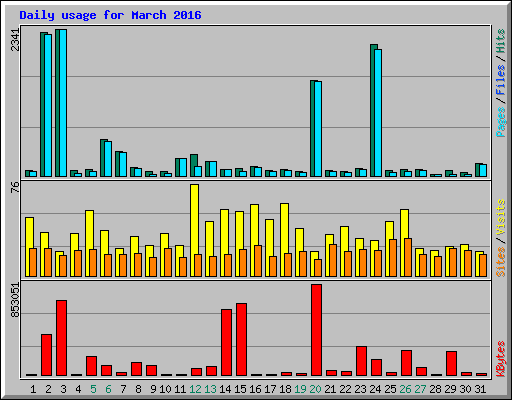Viewport: 512px width, 400px height.
Task: Select day 14 on the x-axis
Action: pyautogui.click(x=225, y=389)
